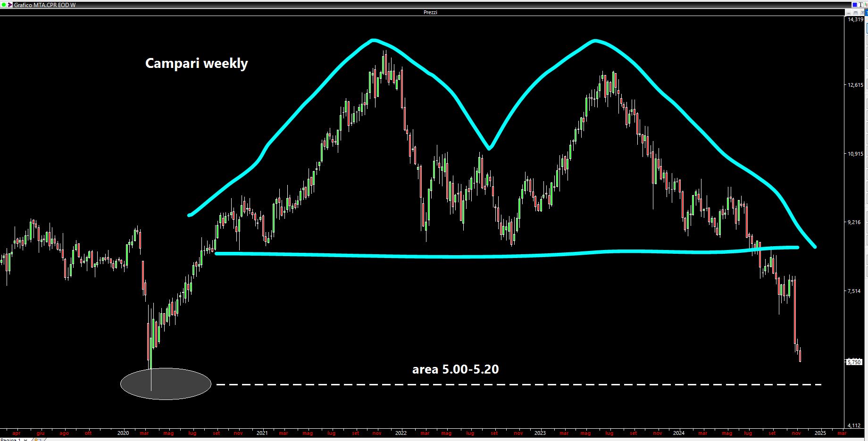Click the 'area 5.00-5.20' text annotation

[455, 369]
